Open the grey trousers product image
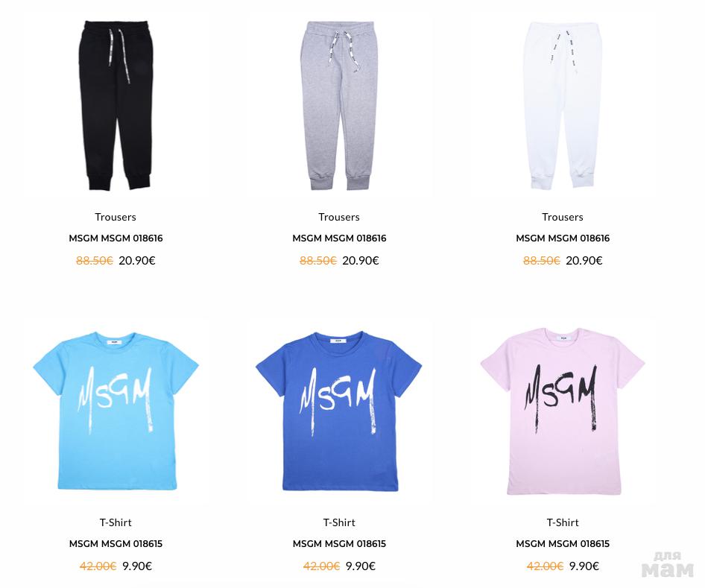 pos(338,105)
